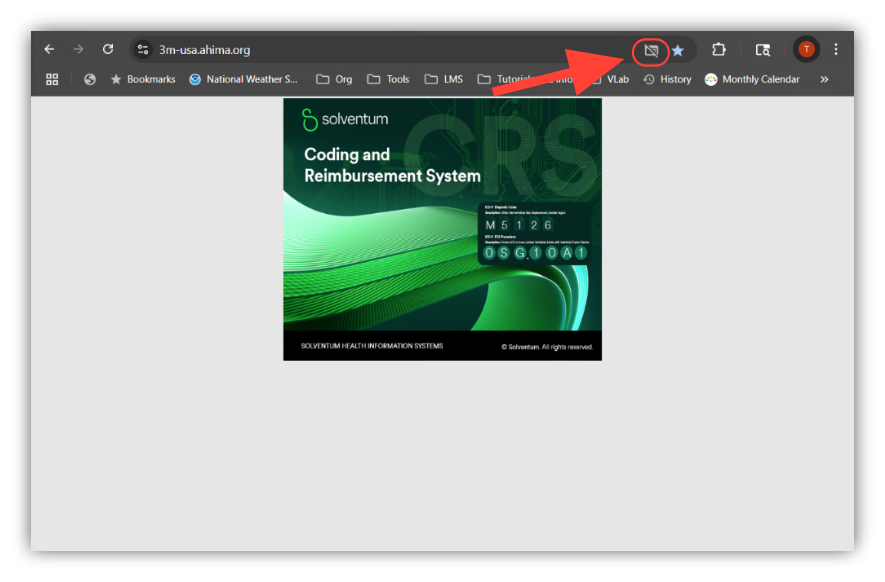The height and width of the screenshot is (582, 885).
Task: Open the Bookmarks shortcut
Action: click(143, 79)
